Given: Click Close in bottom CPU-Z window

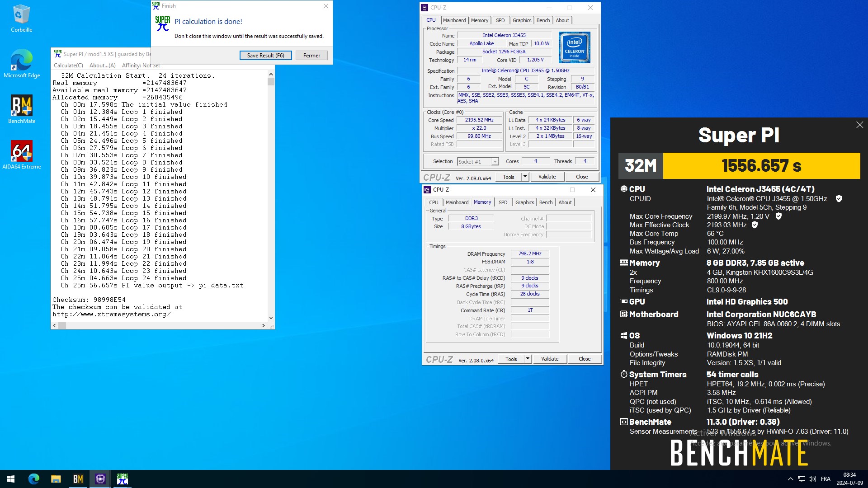Looking at the screenshot, I should pos(585,359).
